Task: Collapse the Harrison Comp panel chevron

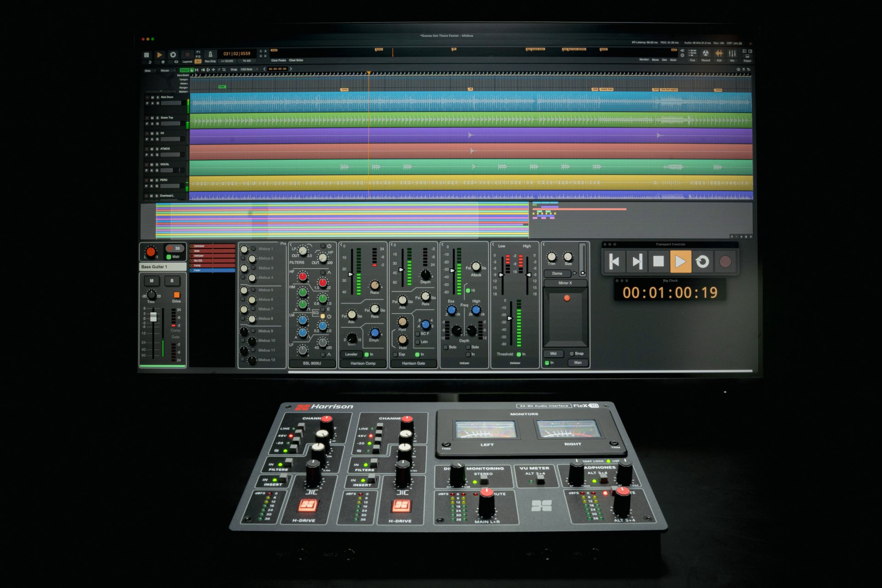Action: pos(341,245)
